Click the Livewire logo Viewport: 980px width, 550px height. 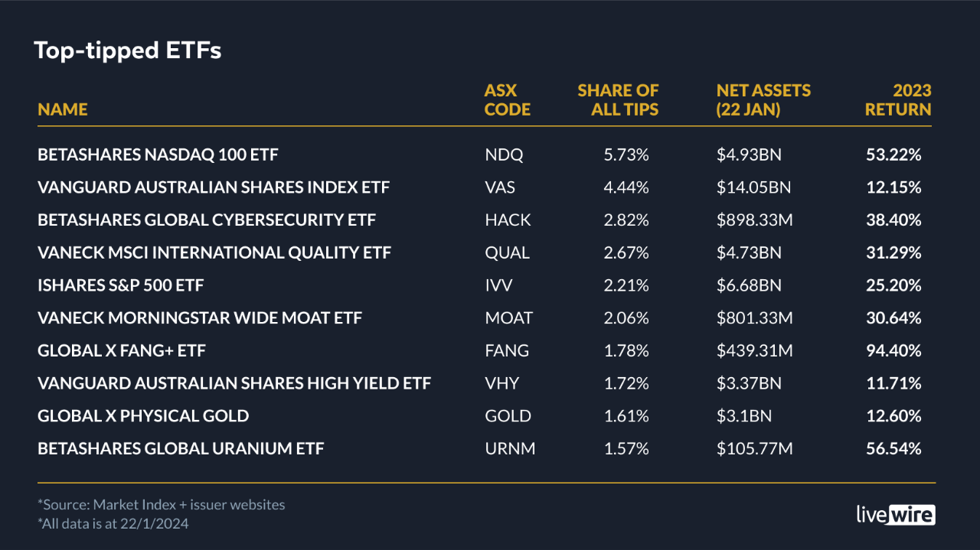(x=895, y=514)
